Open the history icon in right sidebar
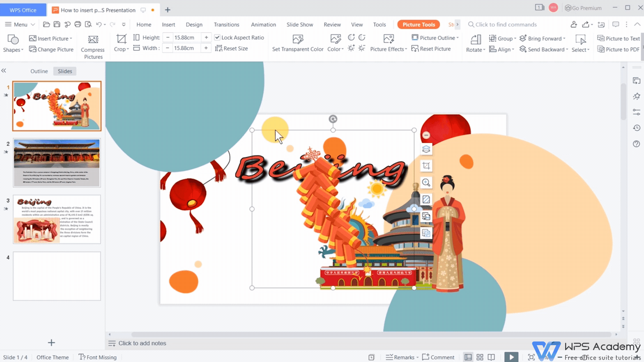The width and height of the screenshot is (644, 362). point(637,128)
